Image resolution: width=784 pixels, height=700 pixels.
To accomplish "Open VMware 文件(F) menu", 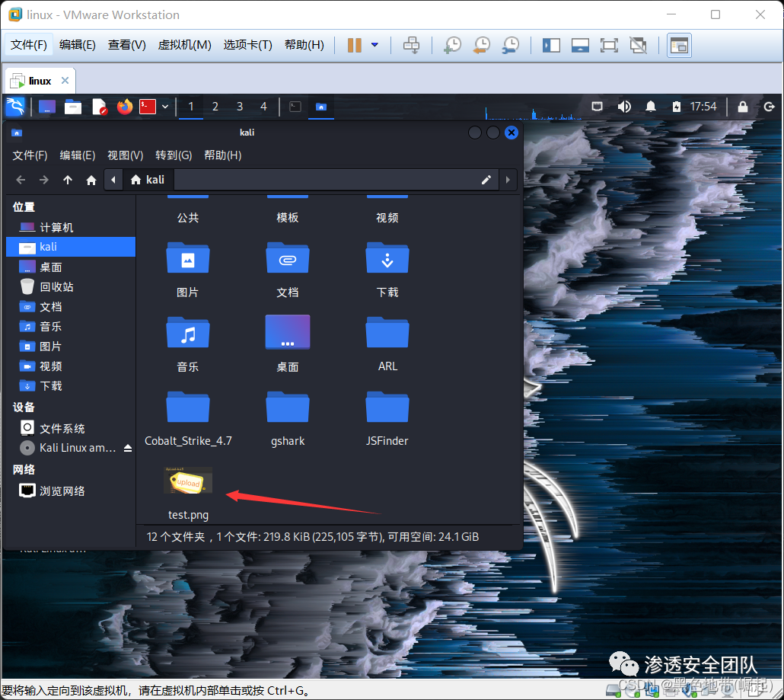I will click(29, 45).
